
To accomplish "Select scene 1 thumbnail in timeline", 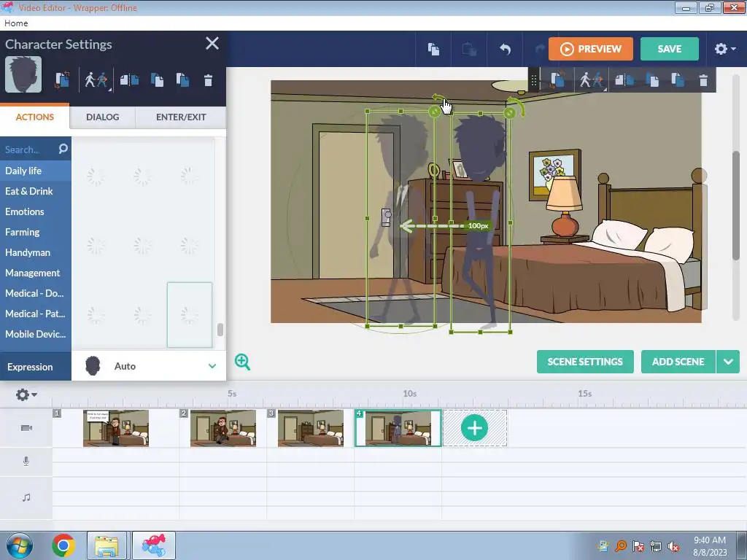I will [x=116, y=428].
